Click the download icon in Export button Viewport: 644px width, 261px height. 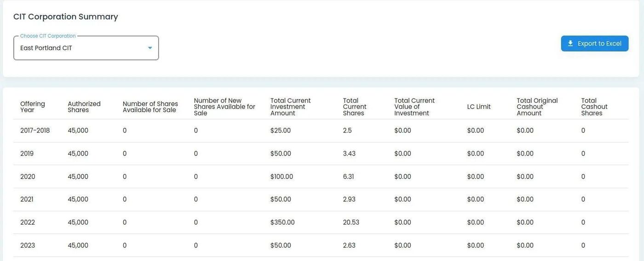(570, 44)
